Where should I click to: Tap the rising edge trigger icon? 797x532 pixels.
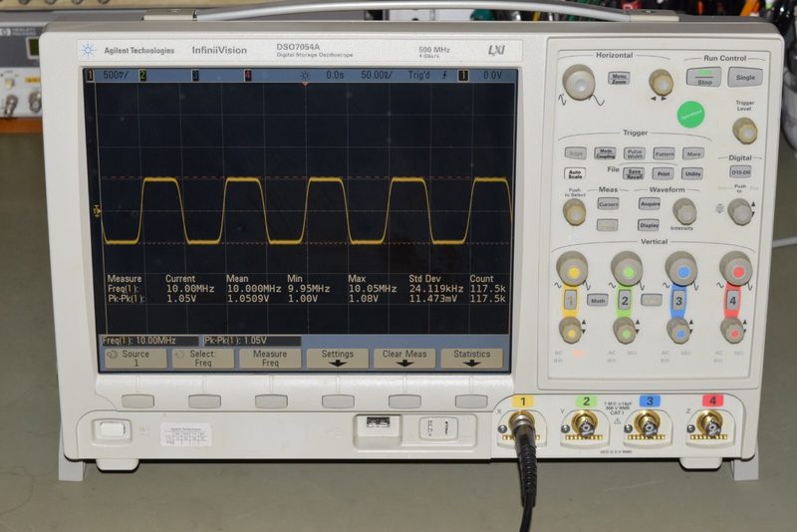click(445, 75)
